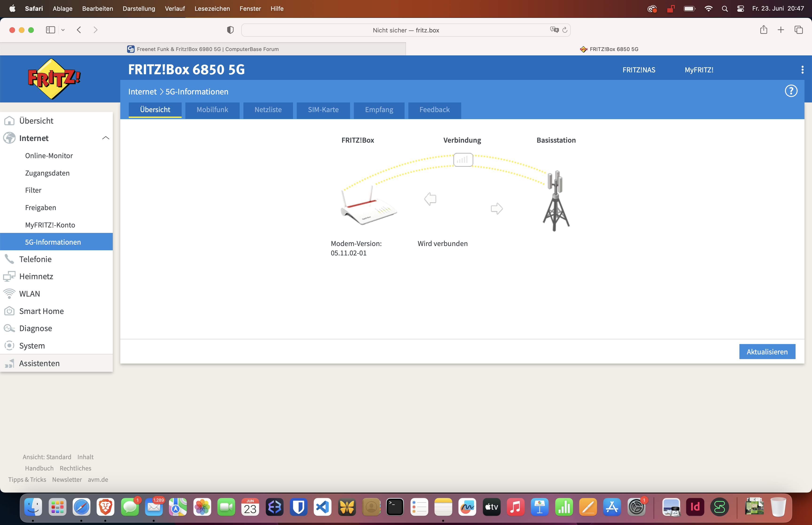The image size is (812, 525).
Task: Collapse the Internet menu section
Action: [106, 138]
